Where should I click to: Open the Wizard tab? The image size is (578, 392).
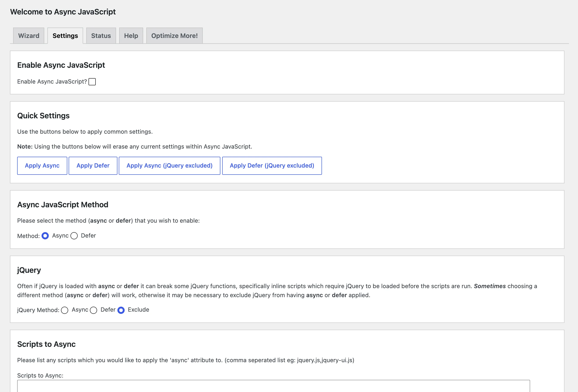[x=29, y=36]
